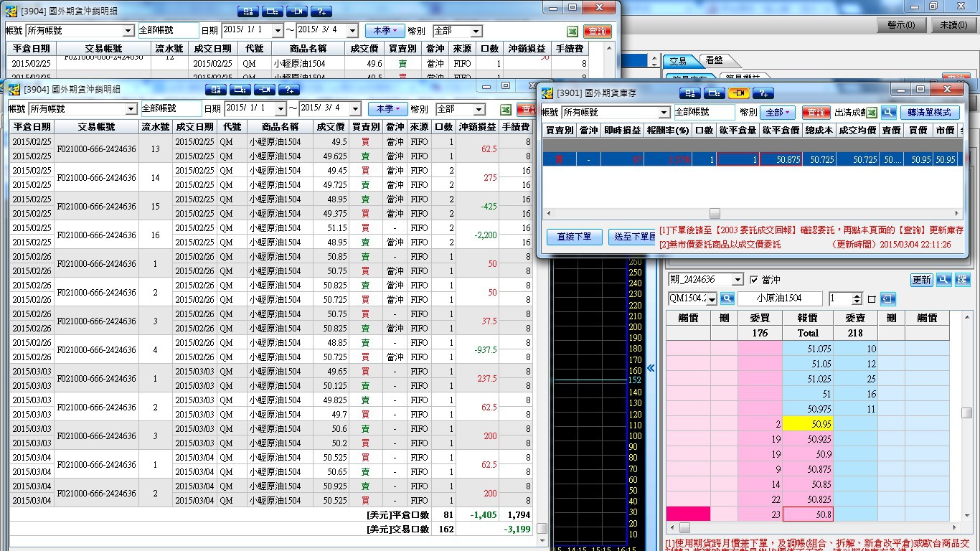Select the 交易 tab

[678, 61]
